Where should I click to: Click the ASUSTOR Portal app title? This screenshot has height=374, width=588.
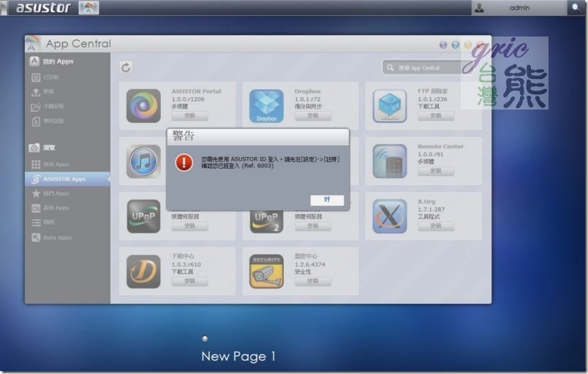point(196,91)
